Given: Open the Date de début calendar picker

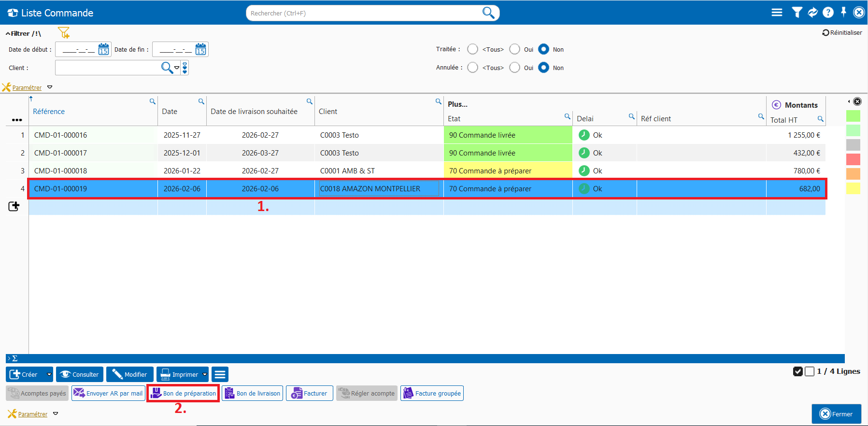Looking at the screenshot, I should click(103, 49).
